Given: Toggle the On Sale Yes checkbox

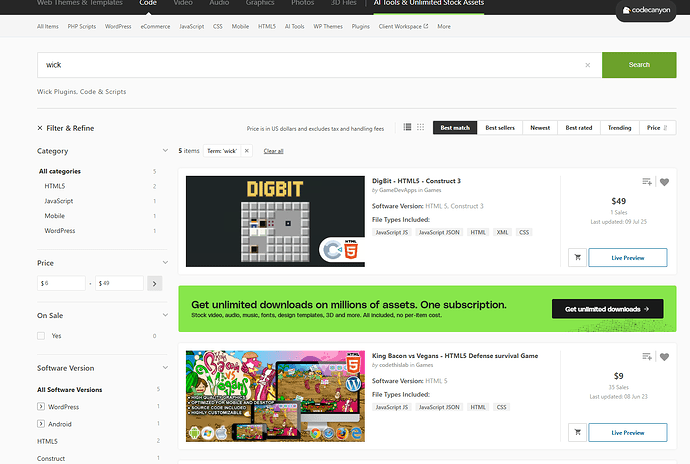Looking at the screenshot, I should click(x=41, y=336).
